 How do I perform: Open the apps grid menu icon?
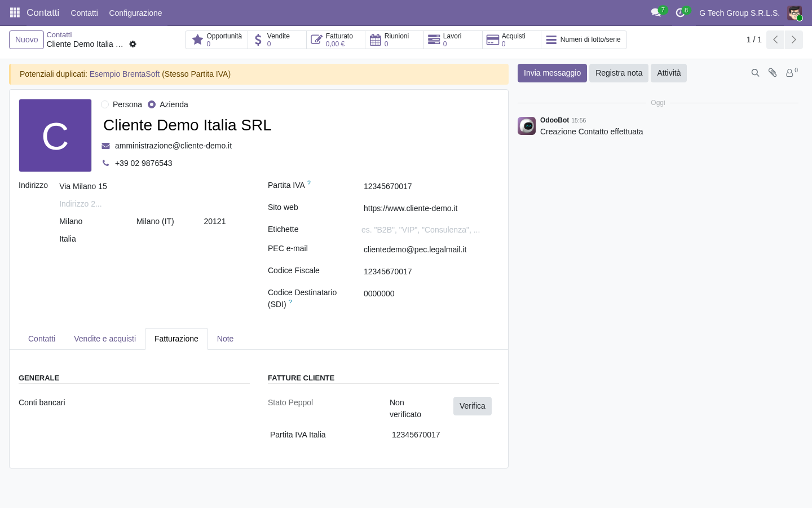pyautogui.click(x=15, y=12)
